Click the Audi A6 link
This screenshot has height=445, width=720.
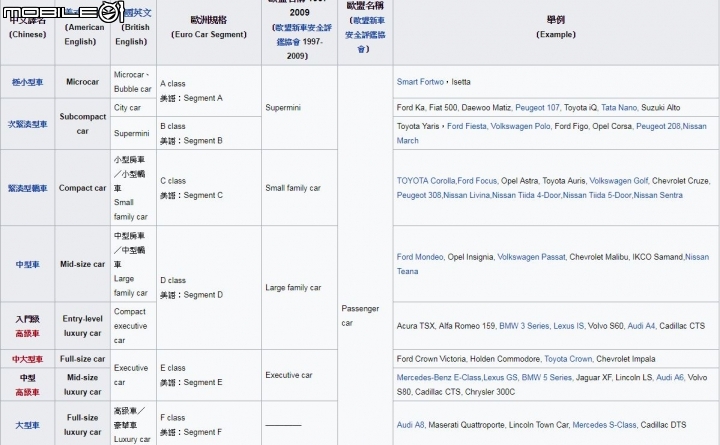tap(669, 377)
